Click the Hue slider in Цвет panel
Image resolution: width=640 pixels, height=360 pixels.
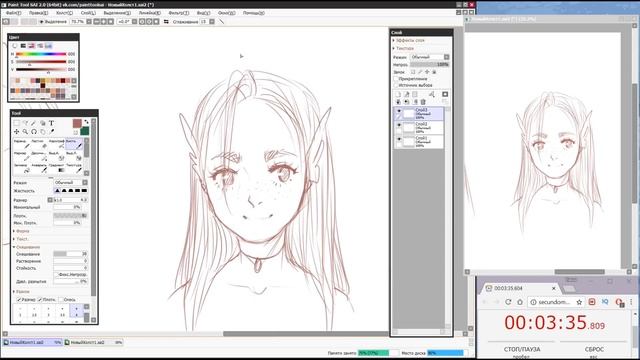pos(41,54)
